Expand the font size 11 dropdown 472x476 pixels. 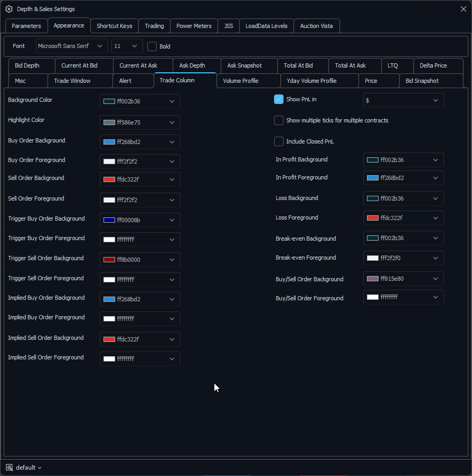[x=127, y=46]
